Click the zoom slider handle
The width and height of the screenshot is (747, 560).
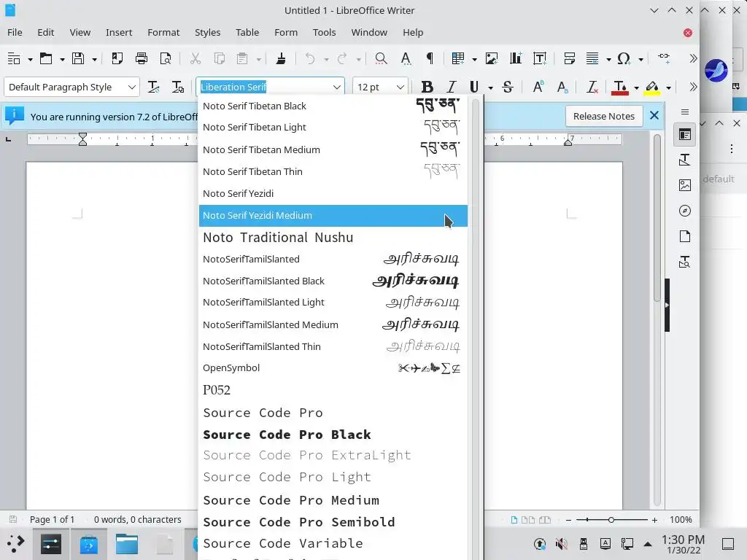tap(611, 520)
